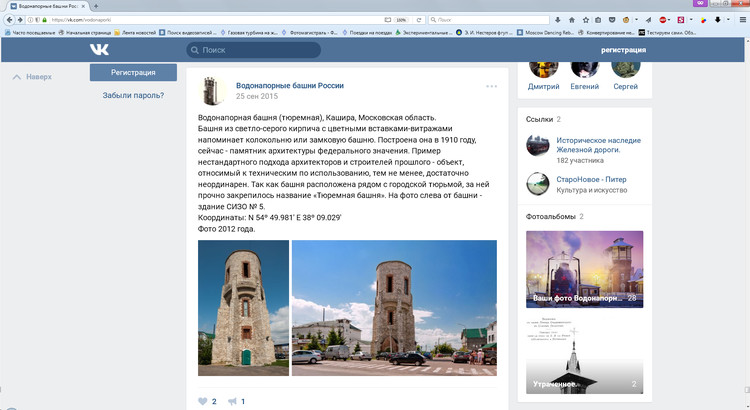This screenshot has width=750, height=410.
Task: Open the Adblock Plus ABP icon
Action: coord(662,20)
